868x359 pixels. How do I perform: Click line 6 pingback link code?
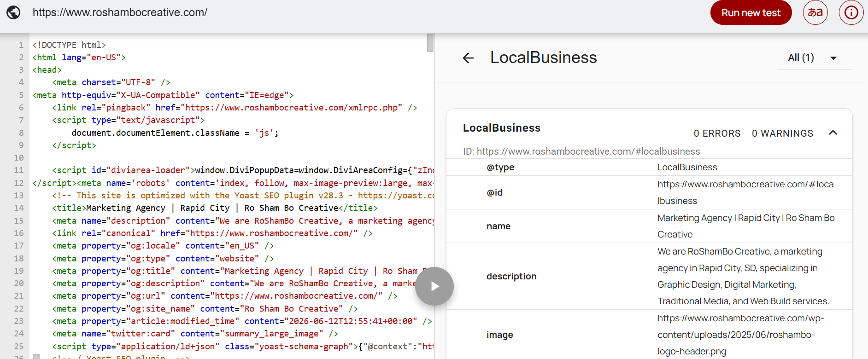(235, 108)
